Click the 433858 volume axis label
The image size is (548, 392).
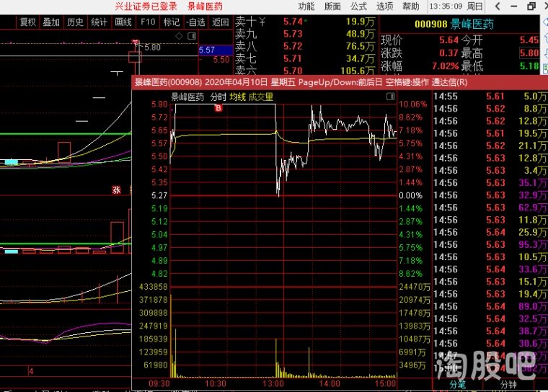pos(154,287)
